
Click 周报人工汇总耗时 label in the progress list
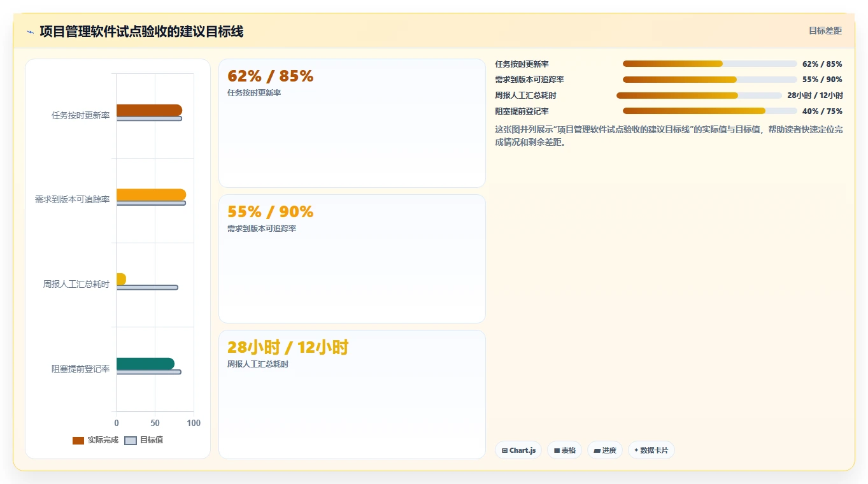(x=526, y=96)
